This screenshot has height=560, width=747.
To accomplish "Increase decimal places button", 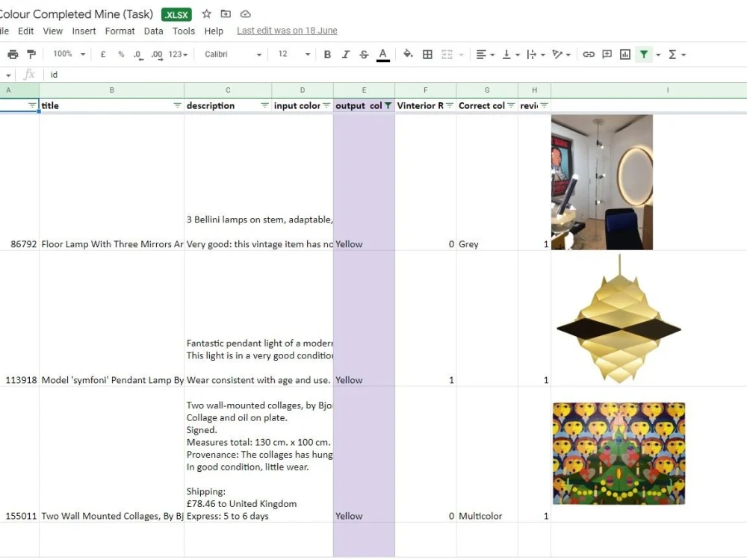I will pos(157,55).
